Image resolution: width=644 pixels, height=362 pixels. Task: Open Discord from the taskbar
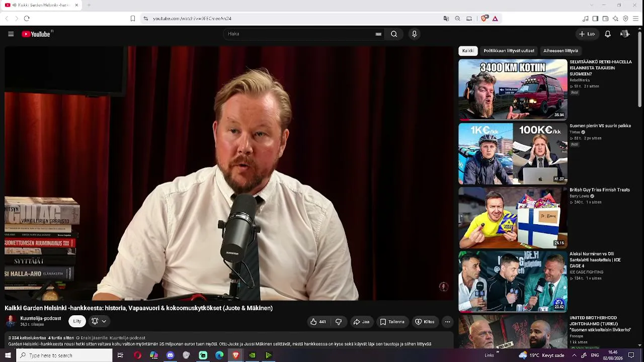(x=170, y=355)
